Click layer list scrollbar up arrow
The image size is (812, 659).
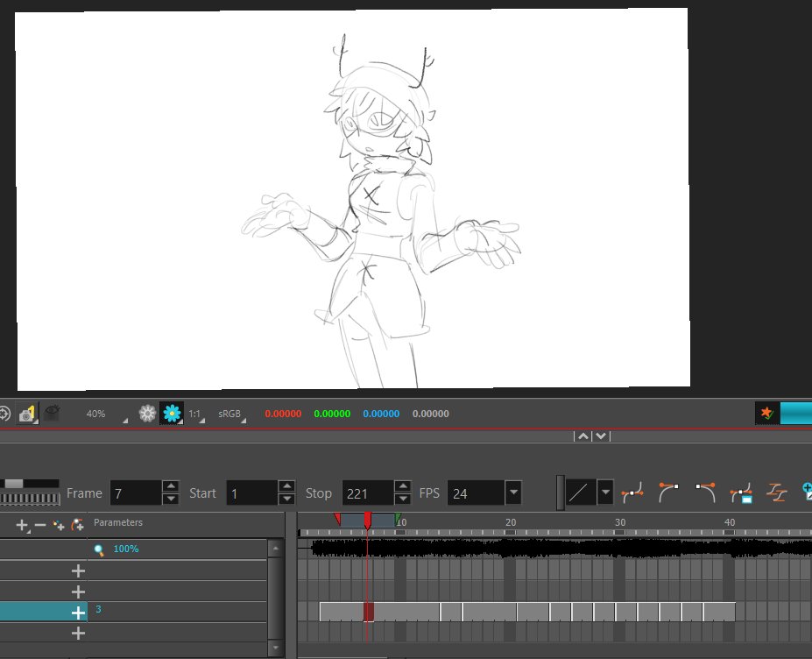(276, 548)
